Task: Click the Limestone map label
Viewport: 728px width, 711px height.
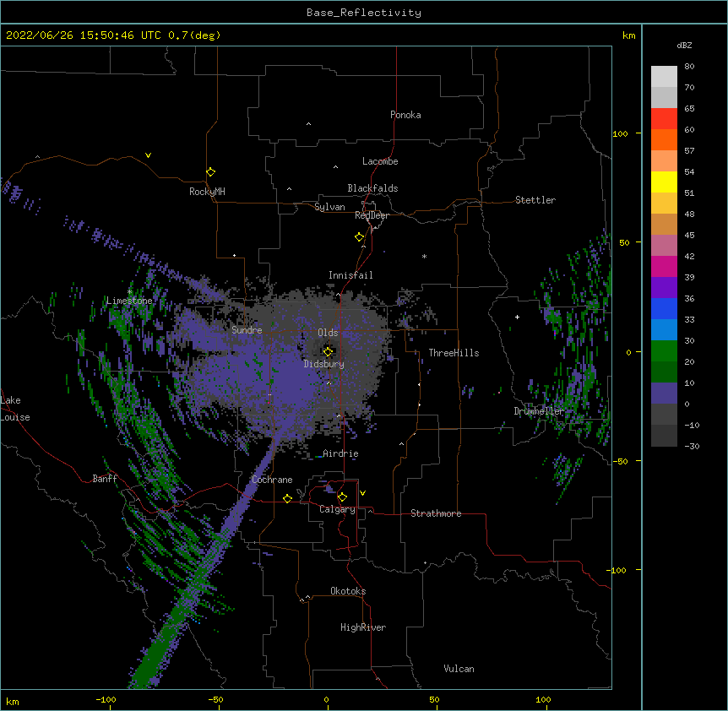Action: 129,301
